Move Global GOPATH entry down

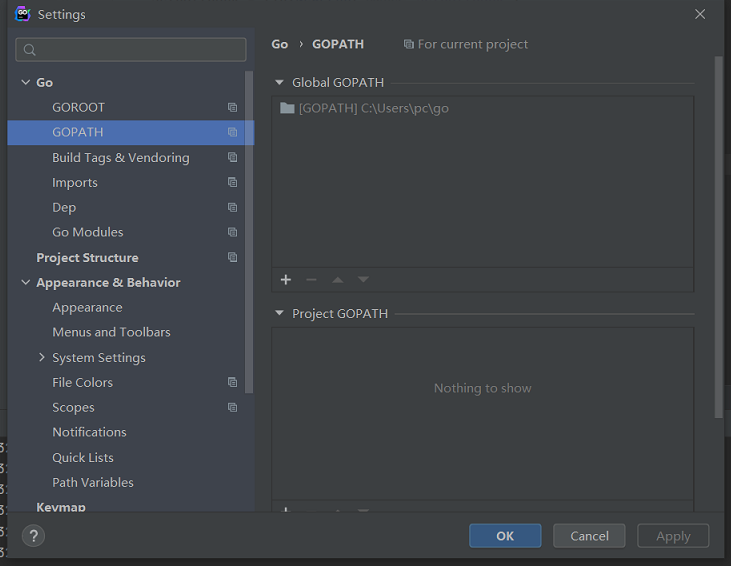point(363,280)
